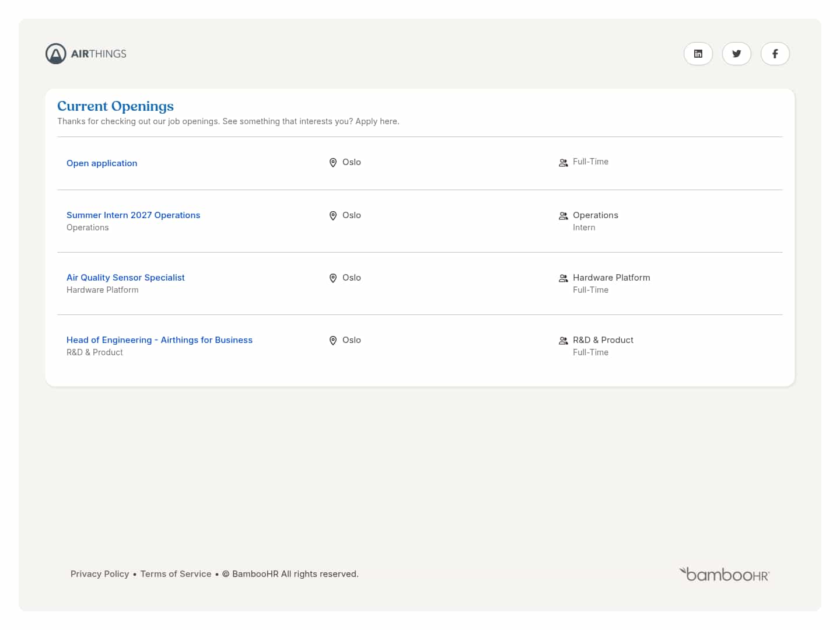Click people icon beside R&D & Product department
The image size is (840, 630).
(563, 341)
